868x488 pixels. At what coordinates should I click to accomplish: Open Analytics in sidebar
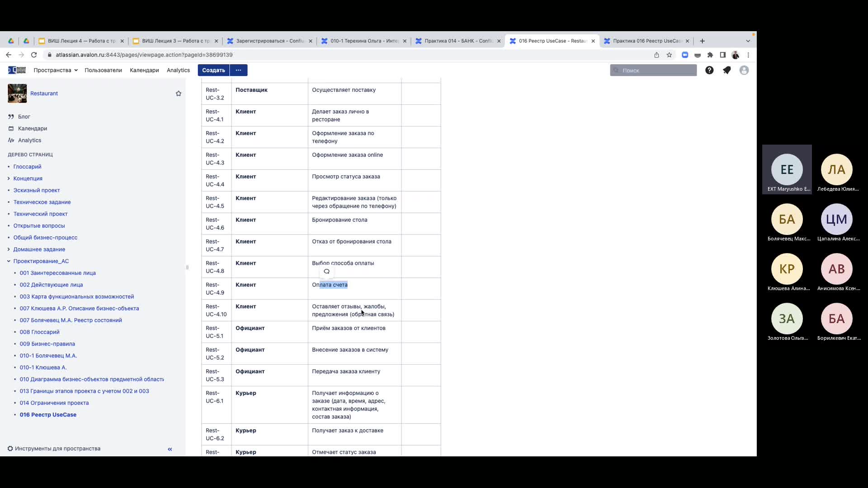point(29,140)
